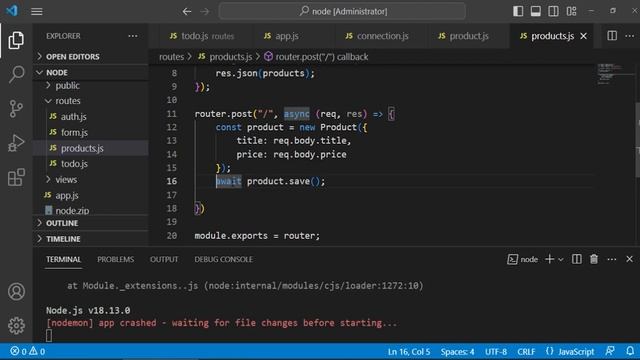Open the Extensions view icon
640x360 pixels.
point(16,178)
